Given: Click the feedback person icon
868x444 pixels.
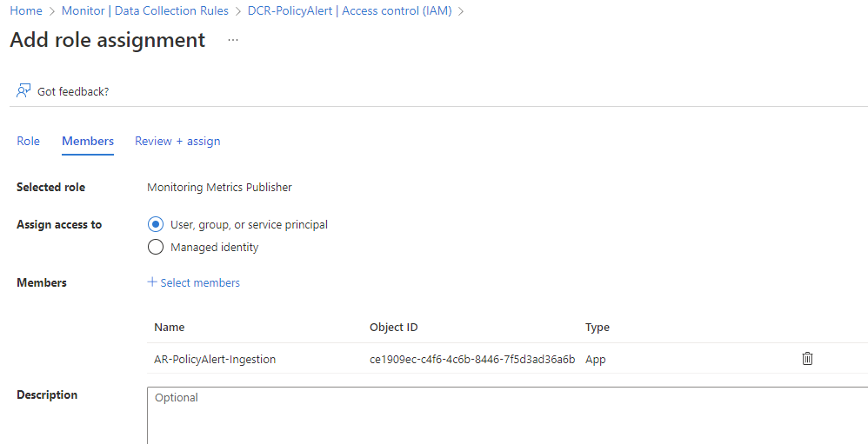Looking at the screenshot, I should (23, 90).
